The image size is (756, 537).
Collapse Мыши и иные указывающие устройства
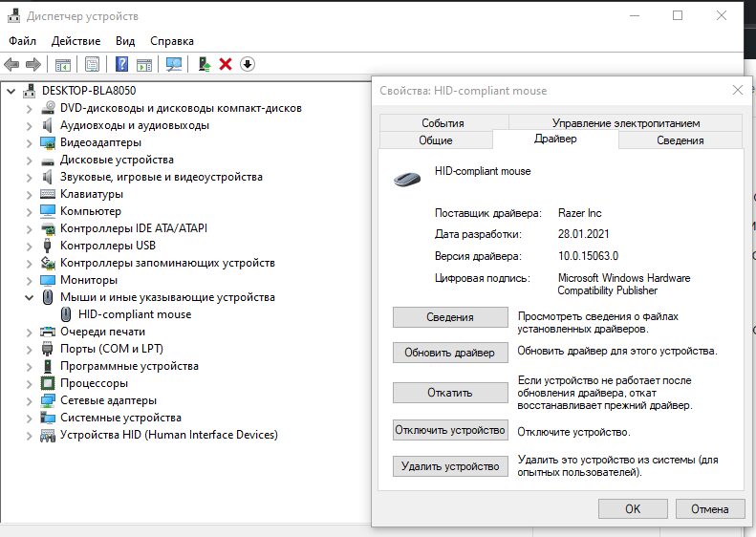29,297
